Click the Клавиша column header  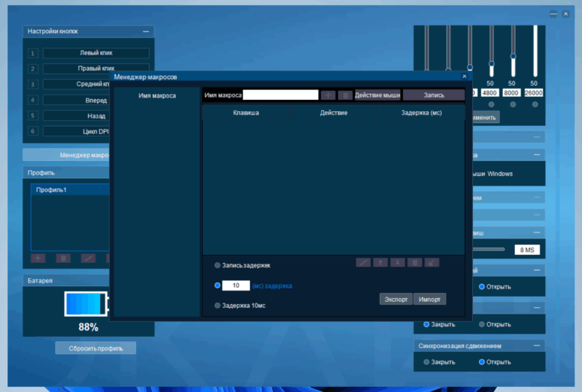(245, 113)
